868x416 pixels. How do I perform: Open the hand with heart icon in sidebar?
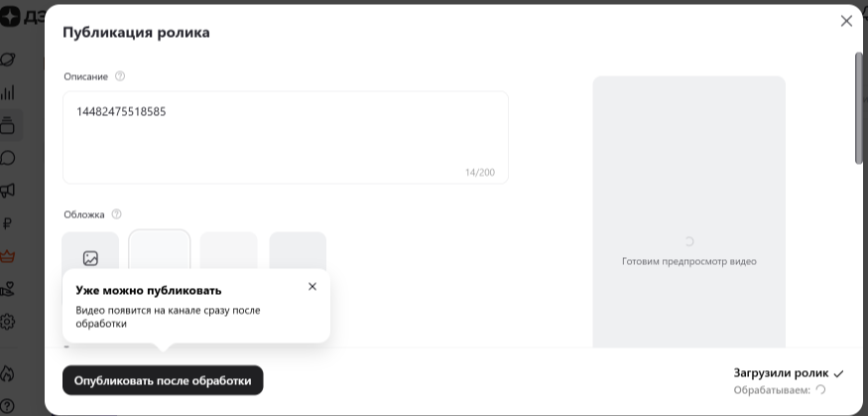tap(8, 289)
